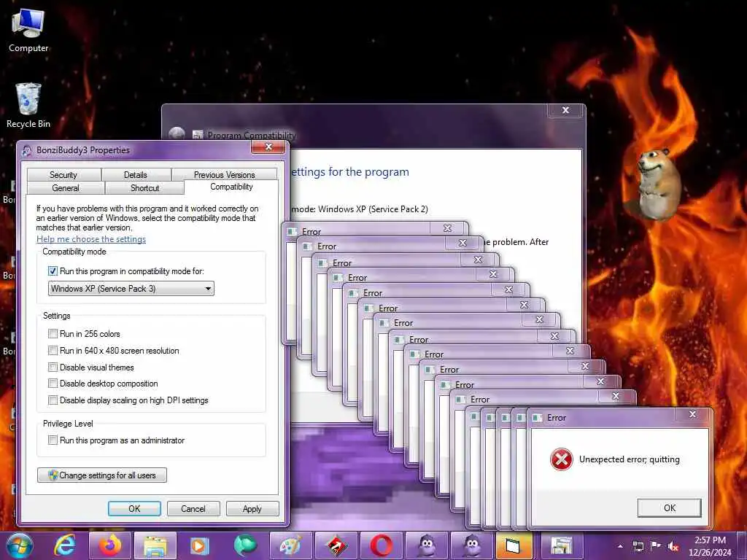Viewport: 747px width, 560px height.
Task: Click the Program Compatibility taskbar button
Action: pos(561,545)
